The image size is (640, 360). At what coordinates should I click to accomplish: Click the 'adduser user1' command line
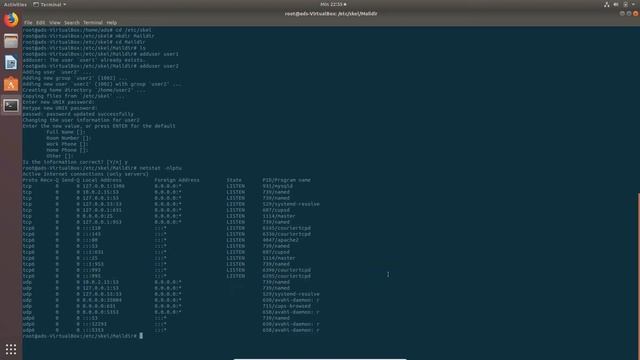101,54
